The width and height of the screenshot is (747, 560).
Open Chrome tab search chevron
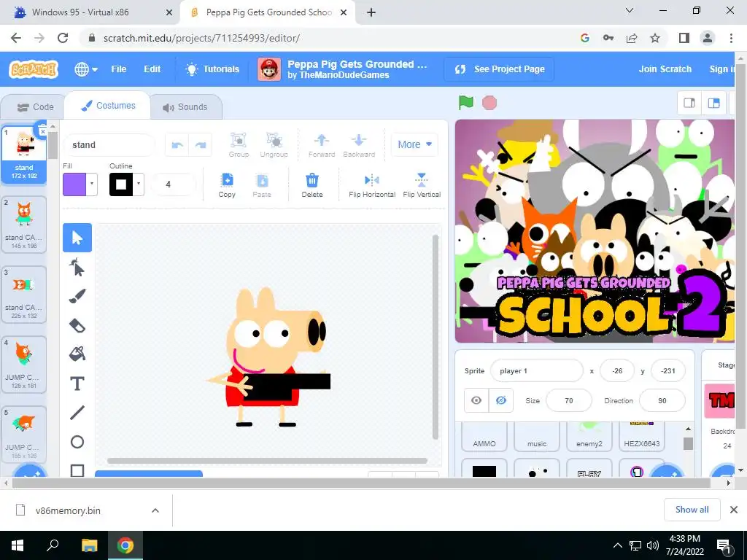point(630,10)
